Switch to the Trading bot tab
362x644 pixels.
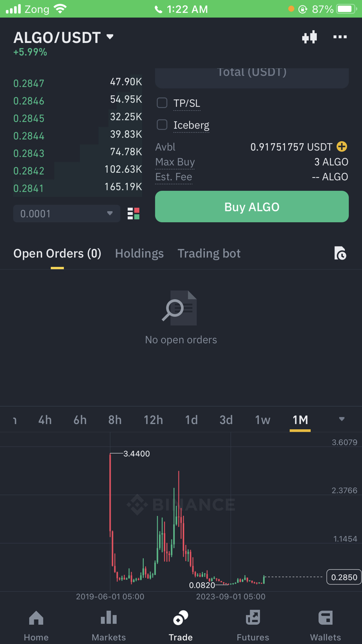[x=209, y=253]
